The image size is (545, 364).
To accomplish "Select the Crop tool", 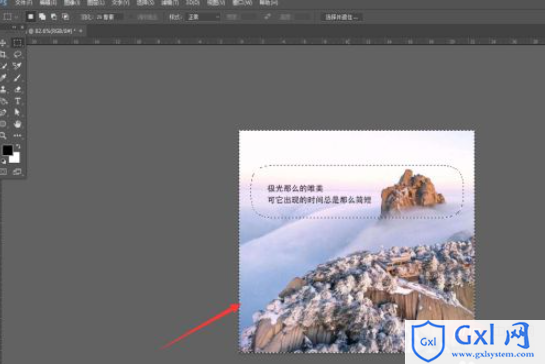I will coord(3,55).
